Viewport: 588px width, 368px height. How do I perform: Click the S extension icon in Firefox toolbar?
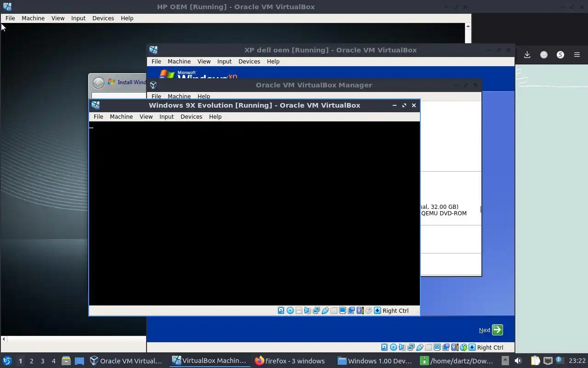[560, 55]
